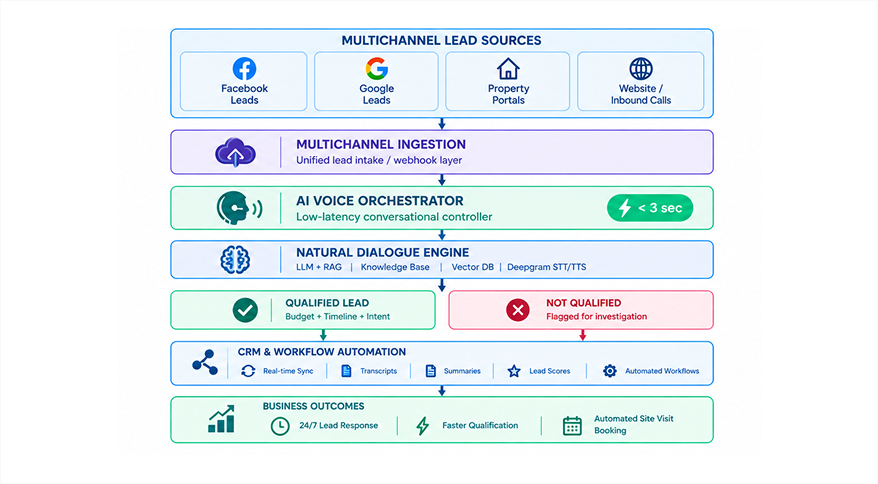Click the Business Outcomes heading
The width and height of the screenshot is (878, 484).
pos(314,406)
